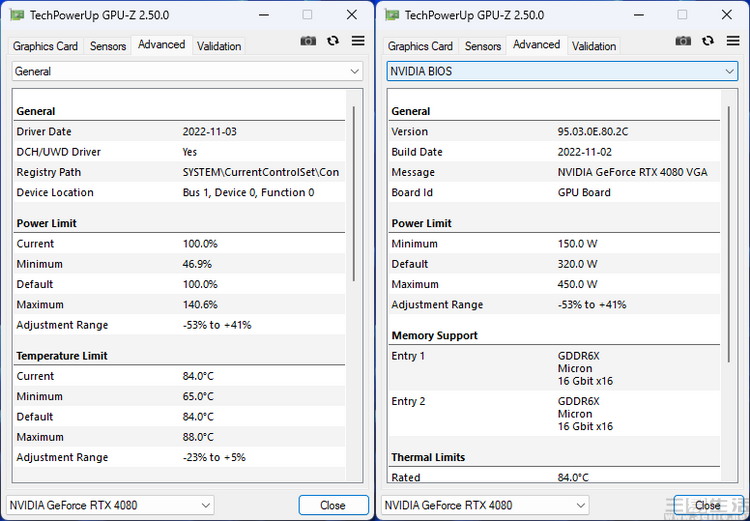
Task: Close the right GPU-Z window with X
Action: click(727, 15)
